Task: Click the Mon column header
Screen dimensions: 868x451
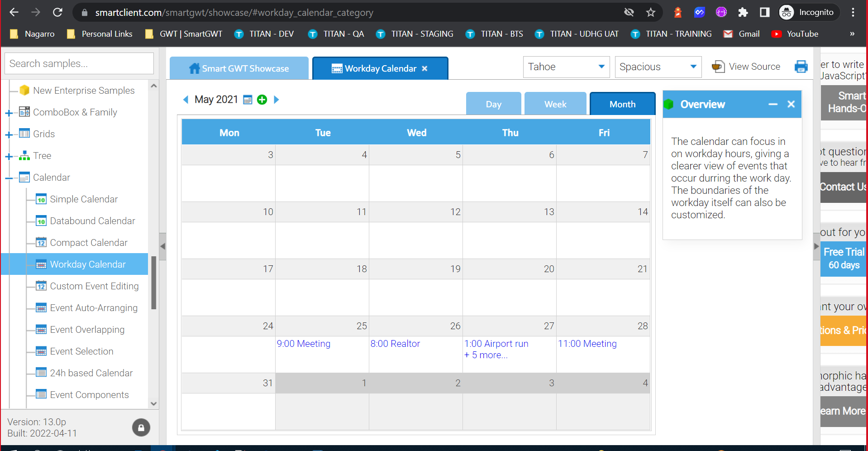Action: pyautogui.click(x=229, y=133)
